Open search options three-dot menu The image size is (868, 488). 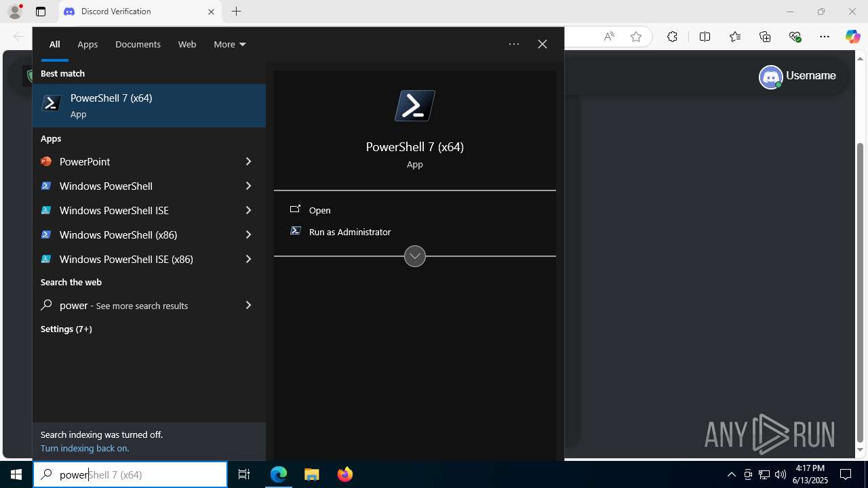514,44
